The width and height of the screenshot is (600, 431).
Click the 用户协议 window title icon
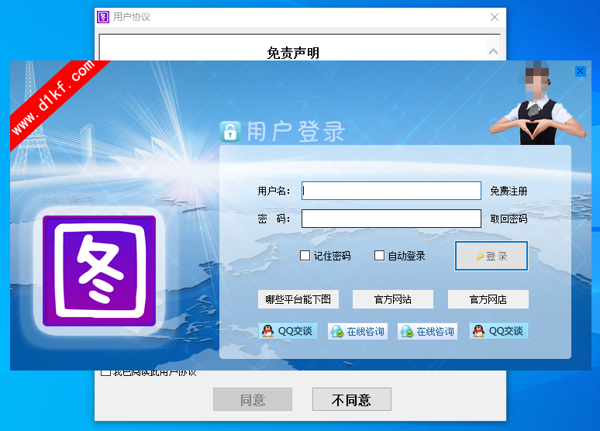pyautogui.click(x=103, y=17)
